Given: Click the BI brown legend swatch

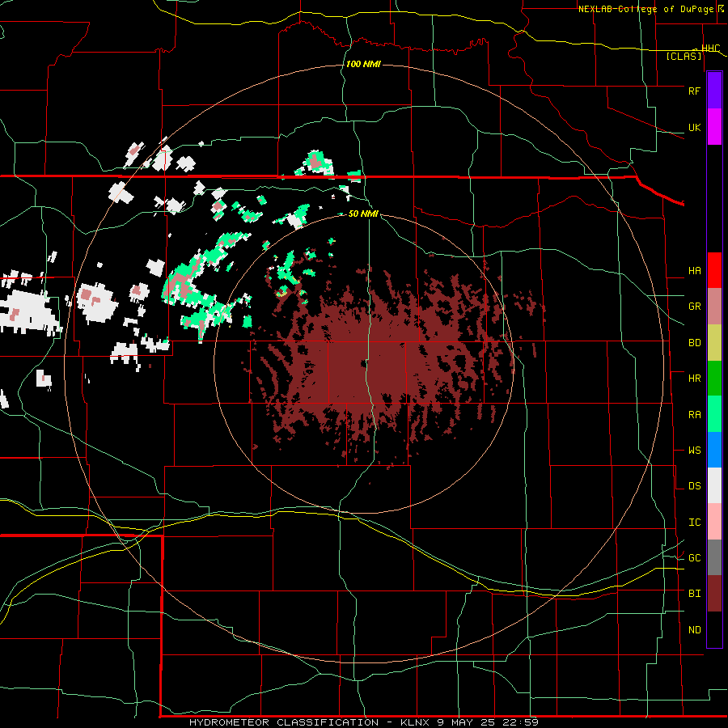Looking at the screenshot, I should point(714,594).
